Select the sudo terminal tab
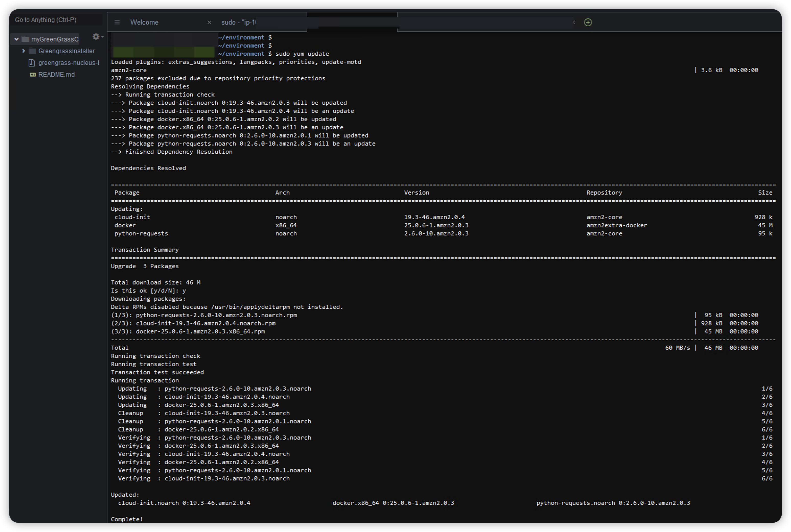The image size is (791, 532). [x=238, y=22]
